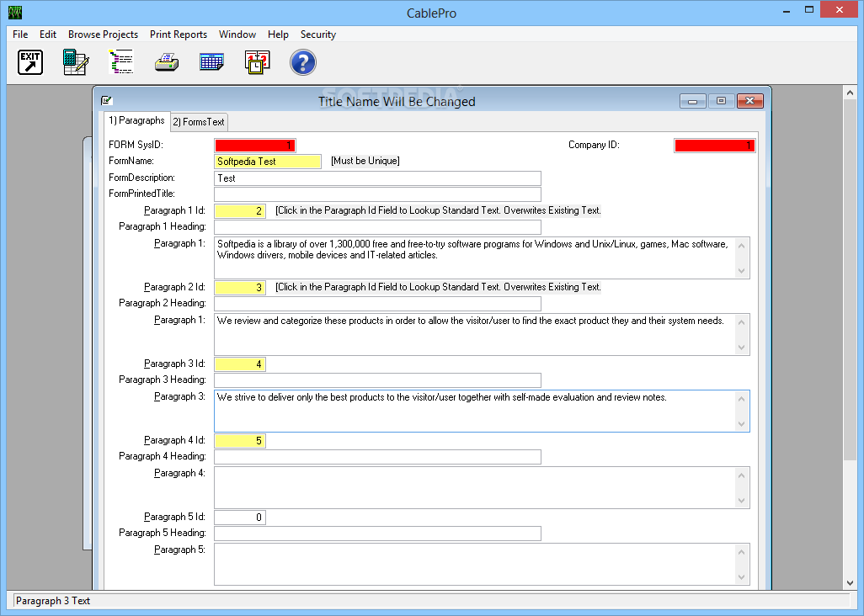Click the Paragraph 1 Id field
Image resolution: width=864 pixels, height=616 pixels.
tap(240, 211)
